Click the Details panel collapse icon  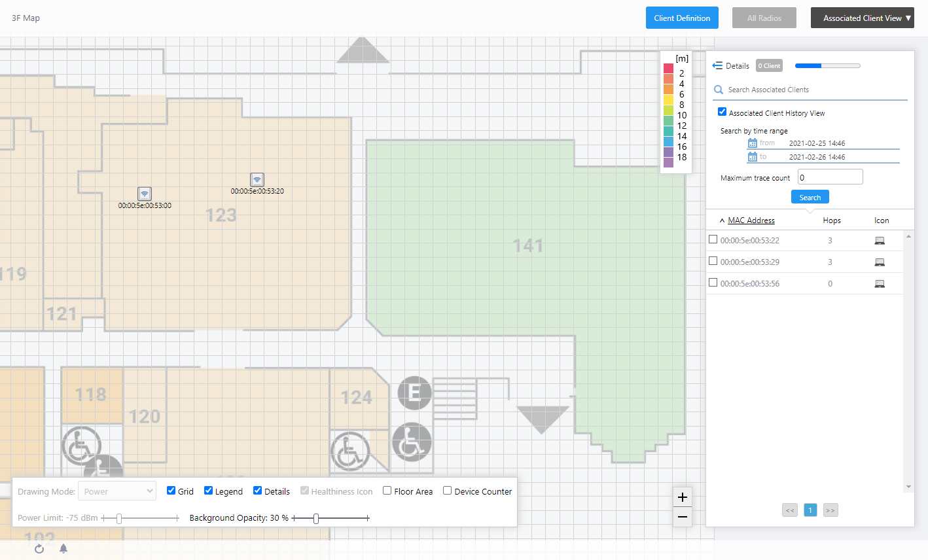tap(717, 65)
